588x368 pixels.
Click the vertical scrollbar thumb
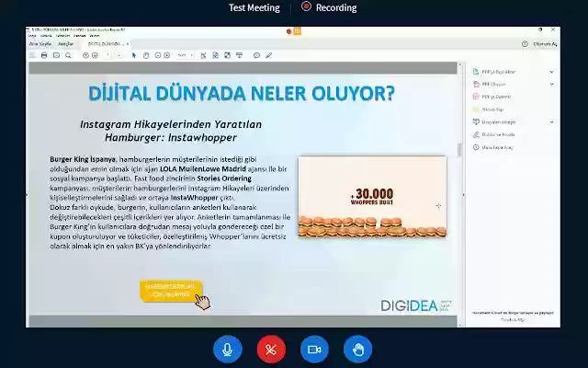(x=459, y=150)
